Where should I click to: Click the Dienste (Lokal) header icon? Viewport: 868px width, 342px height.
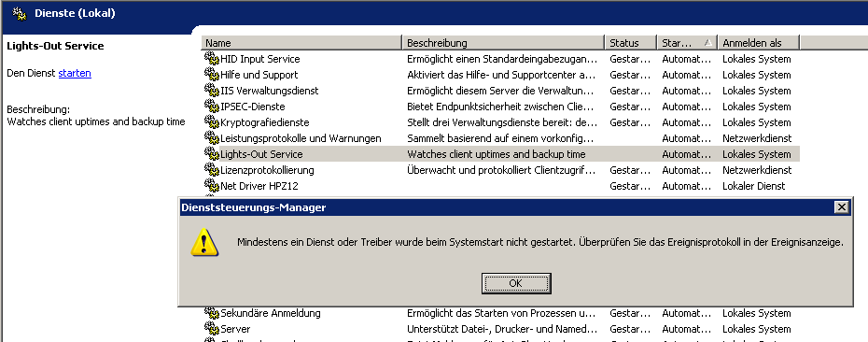point(20,13)
